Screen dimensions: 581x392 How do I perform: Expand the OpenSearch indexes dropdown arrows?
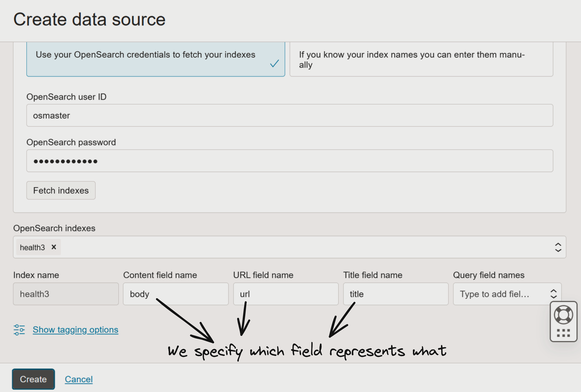(x=558, y=247)
